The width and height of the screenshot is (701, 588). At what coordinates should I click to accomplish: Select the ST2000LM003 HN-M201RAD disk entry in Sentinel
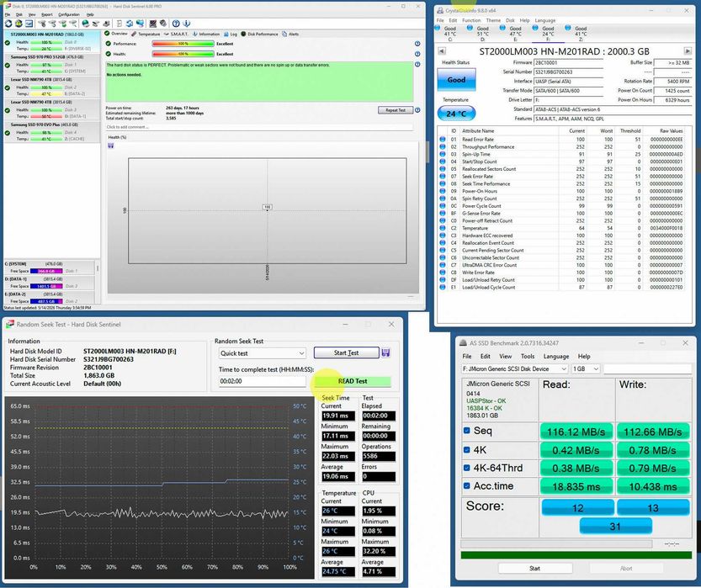[x=52, y=41]
